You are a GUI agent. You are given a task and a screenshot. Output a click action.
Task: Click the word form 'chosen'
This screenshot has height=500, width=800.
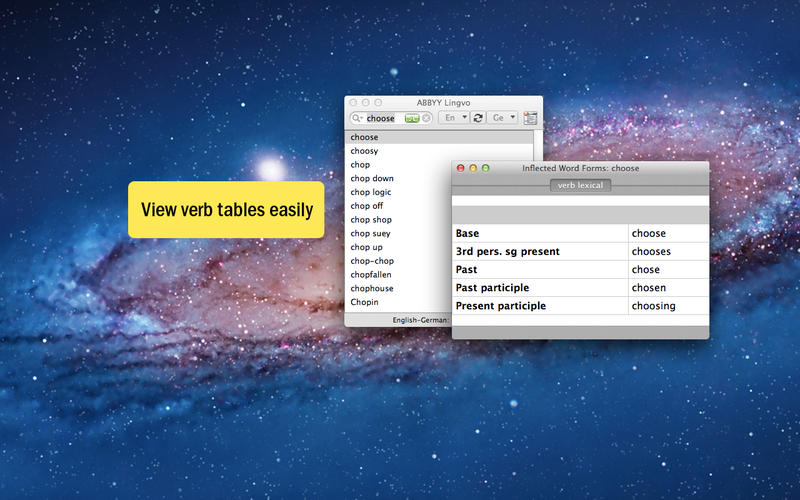pyautogui.click(x=648, y=288)
